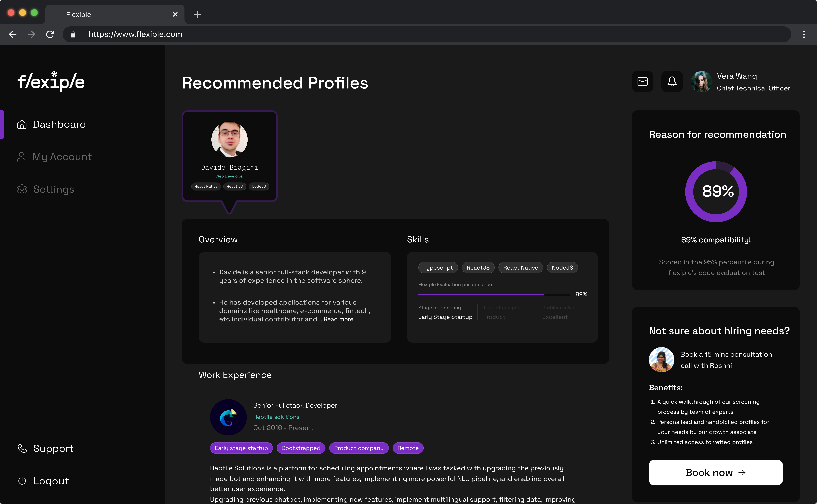Click the NodeJS tag on profile card

click(x=259, y=186)
